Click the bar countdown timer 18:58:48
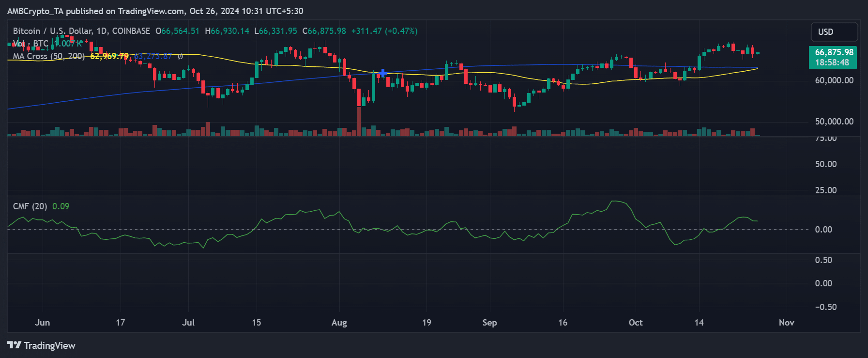This screenshot has width=868, height=358. coord(832,62)
